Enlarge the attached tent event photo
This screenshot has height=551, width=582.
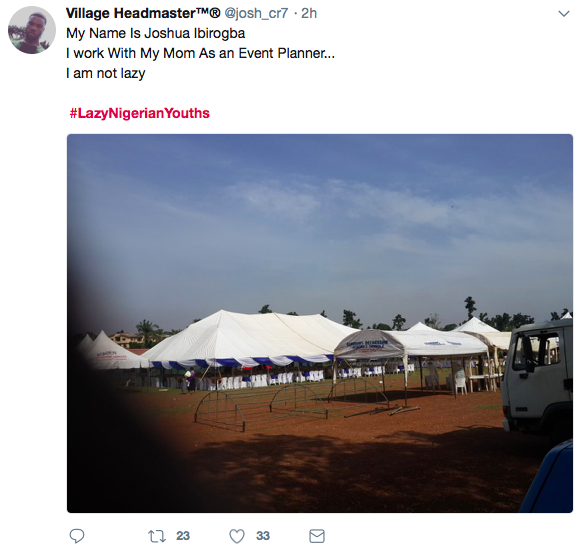click(x=320, y=323)
